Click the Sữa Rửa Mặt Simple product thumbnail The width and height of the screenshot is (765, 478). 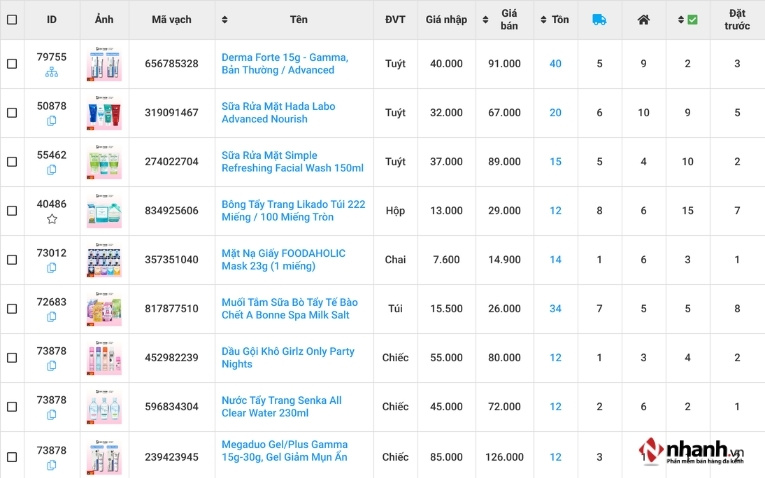(104, 162)
